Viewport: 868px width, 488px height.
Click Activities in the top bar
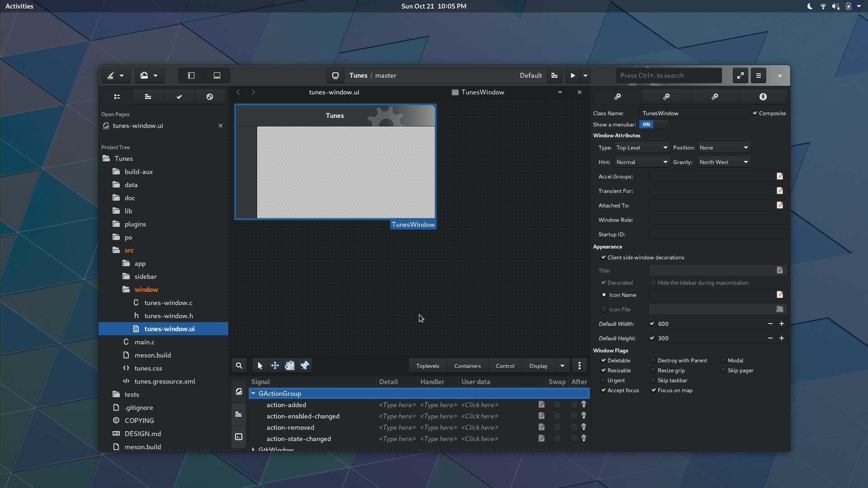[19, 6]
